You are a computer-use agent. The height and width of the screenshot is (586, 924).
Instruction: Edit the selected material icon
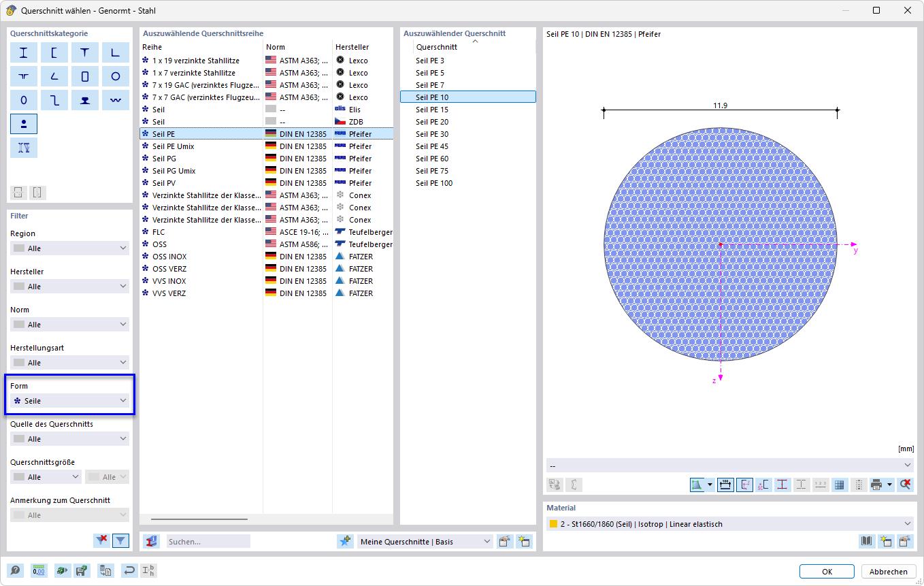(x=905, y=541)
